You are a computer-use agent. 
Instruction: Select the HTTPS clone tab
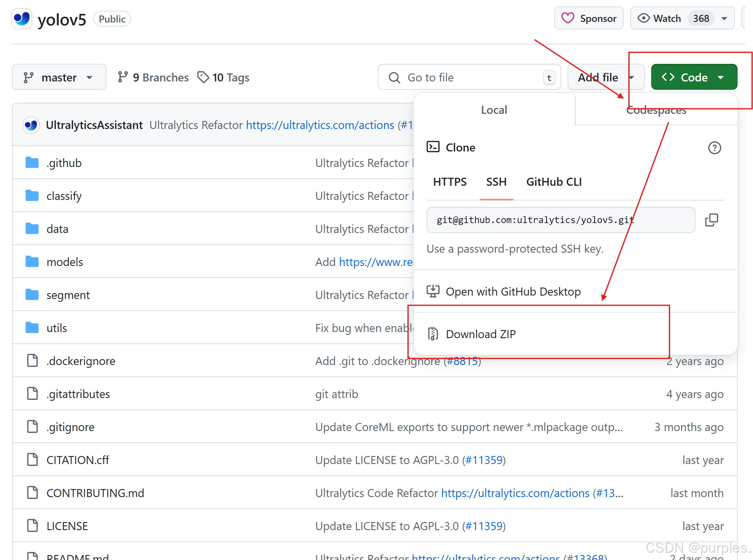tap(450, 182)
